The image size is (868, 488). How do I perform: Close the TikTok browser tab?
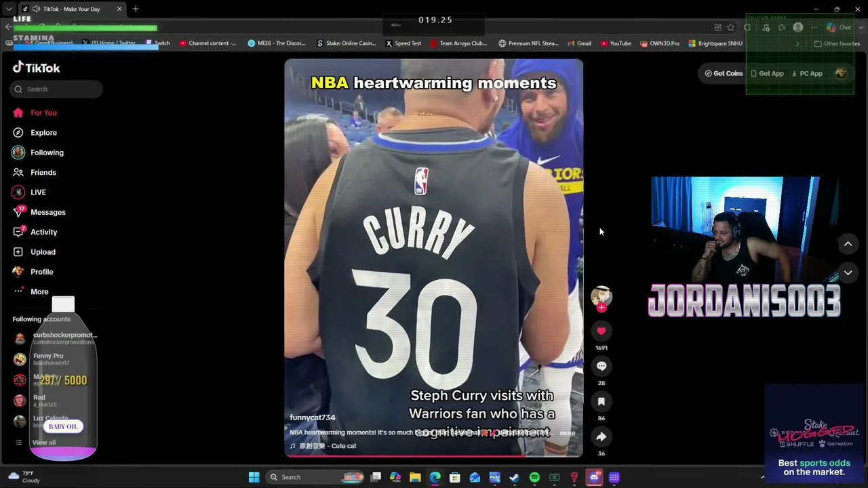[119, 9]
